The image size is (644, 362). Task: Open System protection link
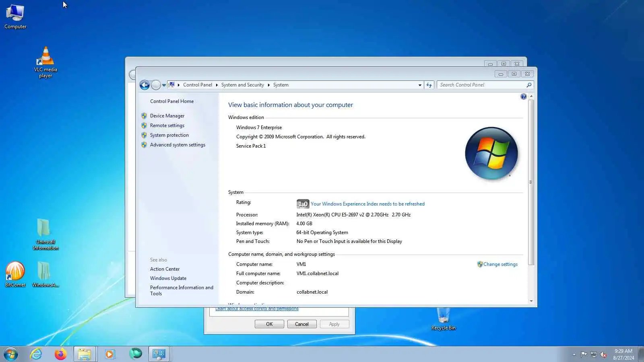tap(169, 135)
